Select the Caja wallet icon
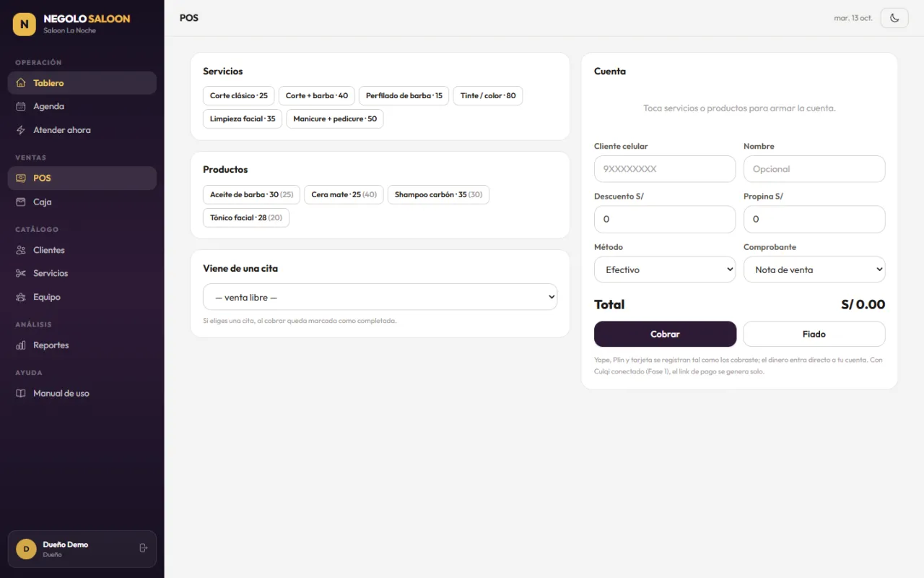The image size is (924, 578). pos(21,202)
